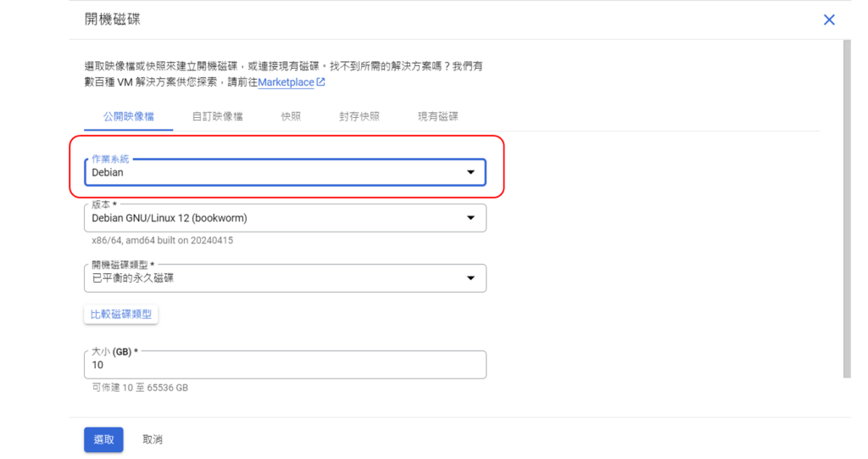Open the 快照 tab
The image size is (868, 459).
(291, 116)
